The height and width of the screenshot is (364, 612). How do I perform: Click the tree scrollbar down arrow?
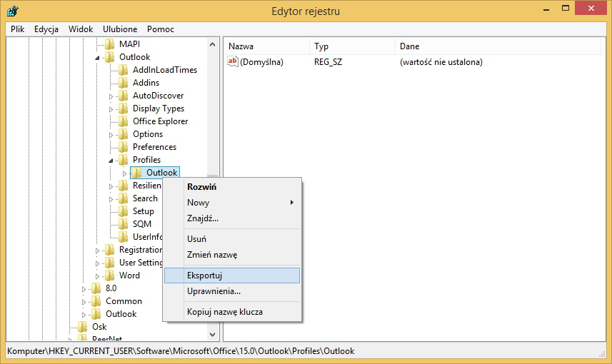pyautogui.click(x=212, y=334)
